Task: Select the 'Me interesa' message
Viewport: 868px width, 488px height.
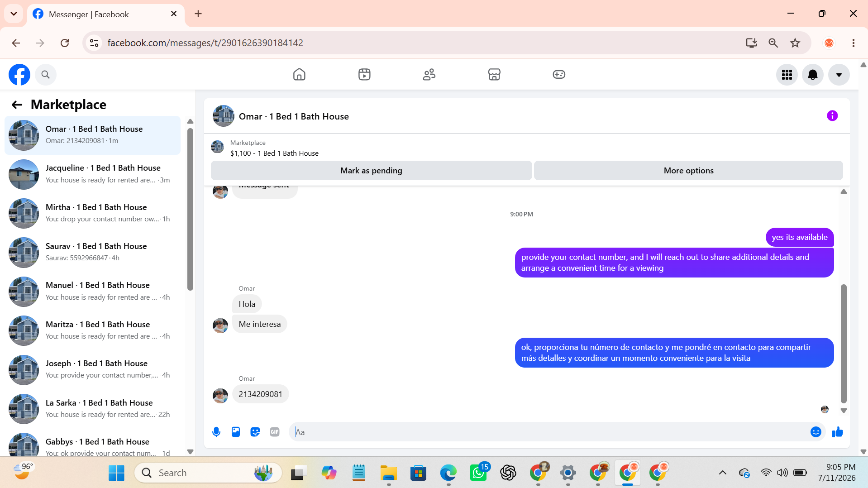Action: (260, 324)
